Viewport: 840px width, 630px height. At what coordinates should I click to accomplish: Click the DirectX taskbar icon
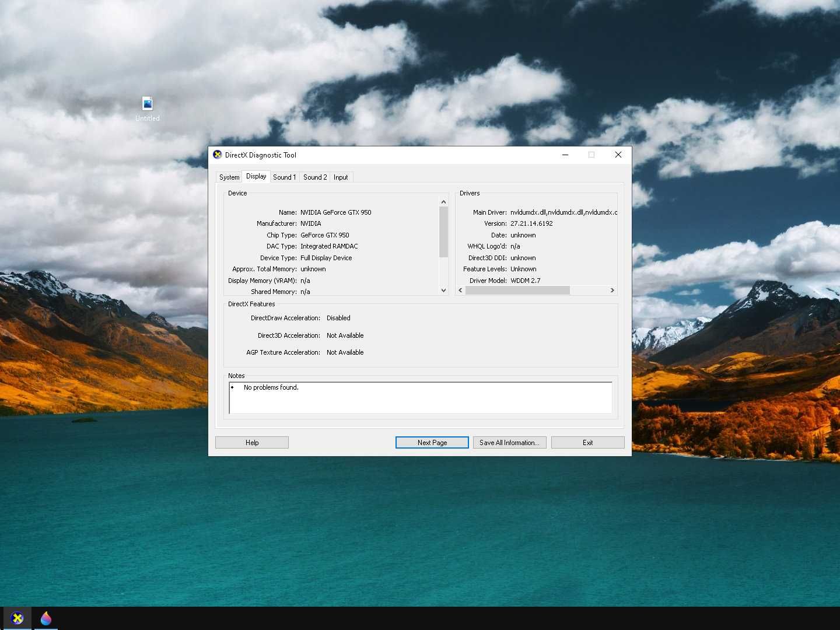click(17, 618)
